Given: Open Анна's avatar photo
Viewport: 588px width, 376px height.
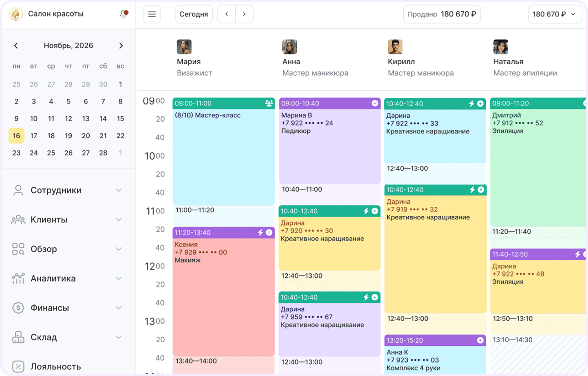Looking at the screenshot, I should pos(290,47).
